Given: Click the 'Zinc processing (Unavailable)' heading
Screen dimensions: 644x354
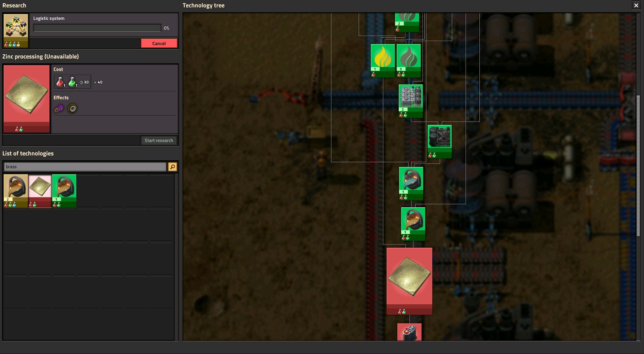Looking at the screenshot, I should tap(40, 57).
